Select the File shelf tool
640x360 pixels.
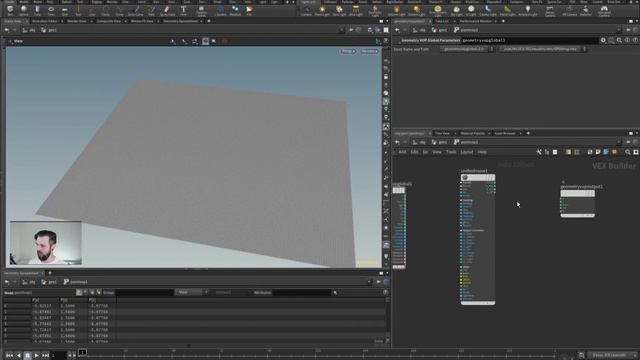(249, 10)
